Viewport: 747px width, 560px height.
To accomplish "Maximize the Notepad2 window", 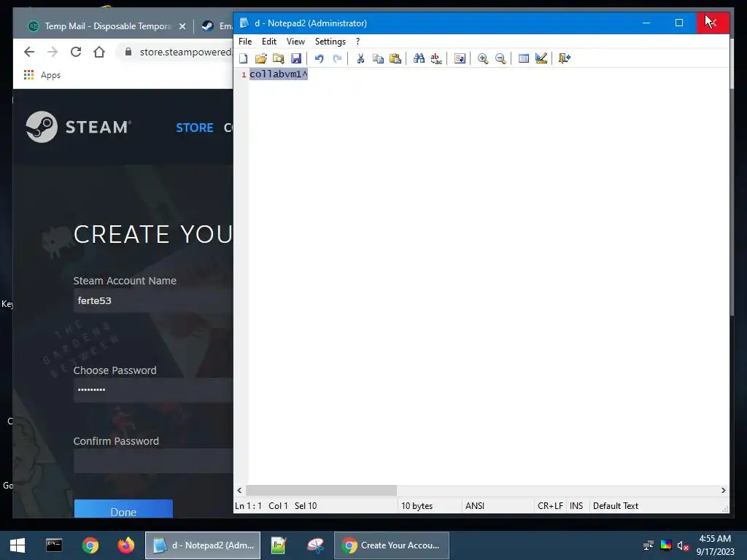I will tap(679, 23).
